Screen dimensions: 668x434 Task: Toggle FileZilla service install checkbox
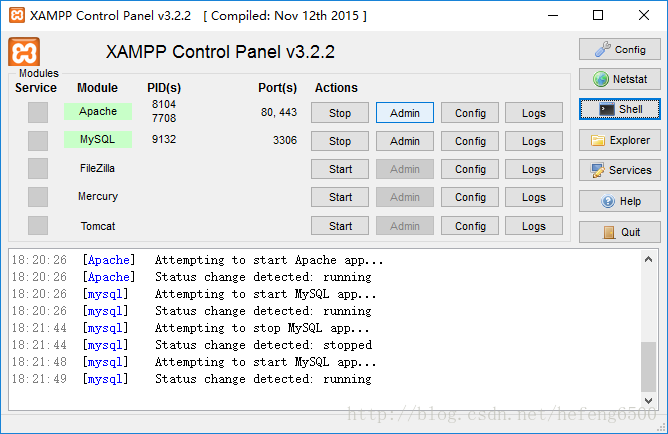(38, 169)
